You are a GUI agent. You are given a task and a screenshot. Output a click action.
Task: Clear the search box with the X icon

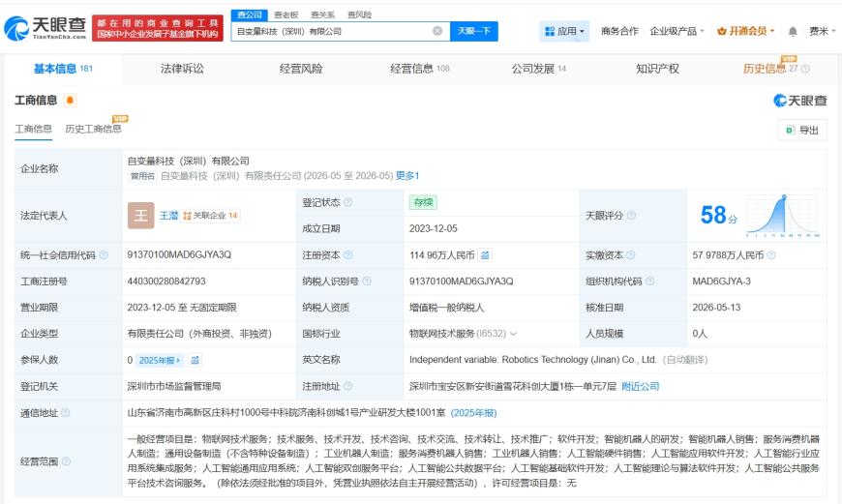click(437, 31)
